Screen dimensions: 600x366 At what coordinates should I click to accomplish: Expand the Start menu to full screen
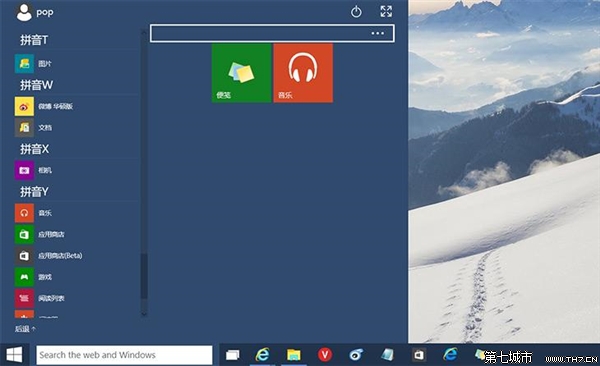(386, 11)
